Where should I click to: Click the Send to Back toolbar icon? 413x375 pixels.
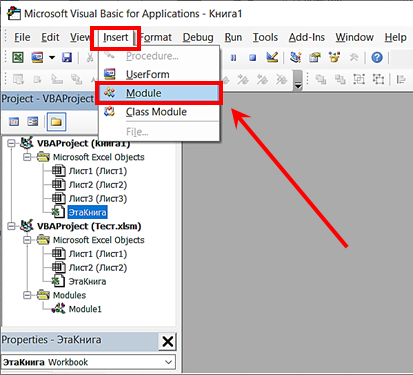pos(340,79)
